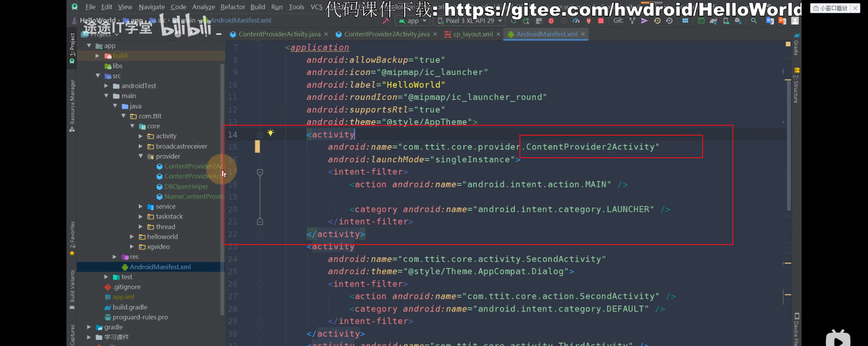Click the Profile app gauge icon
The height and width of the screenshot is (346, 868).
[576, 21]
